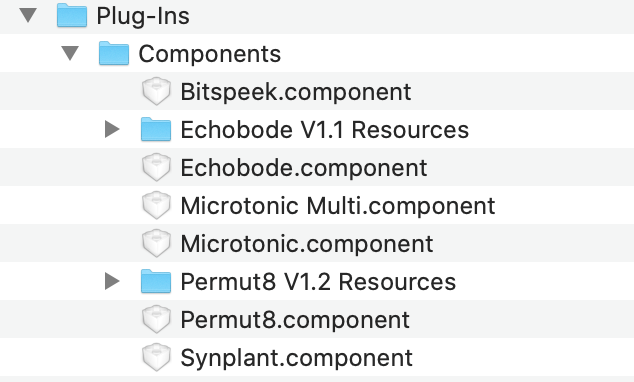Click the Echobode V1.1 Resources folder icon

(x=156, y=129)
